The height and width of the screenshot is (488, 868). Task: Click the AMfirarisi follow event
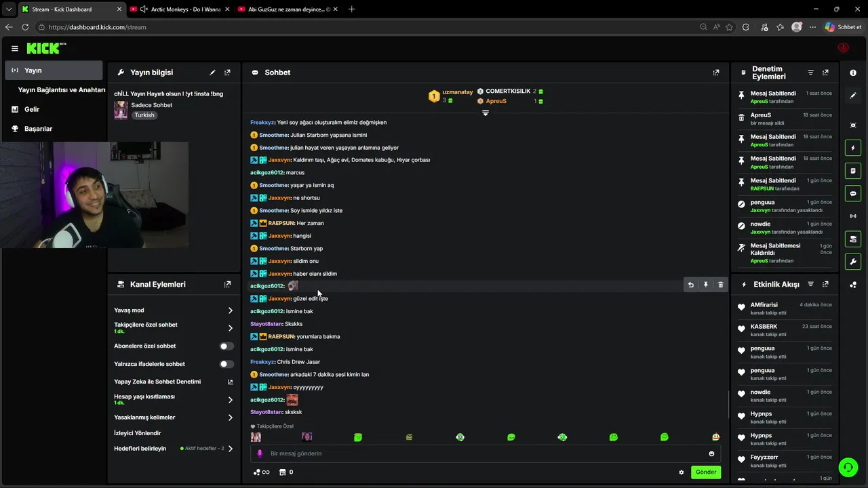[785, 308]
